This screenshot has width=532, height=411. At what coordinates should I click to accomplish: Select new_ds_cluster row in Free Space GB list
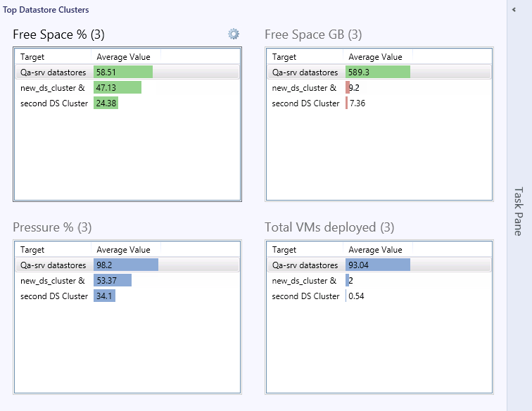coord(379,87)
